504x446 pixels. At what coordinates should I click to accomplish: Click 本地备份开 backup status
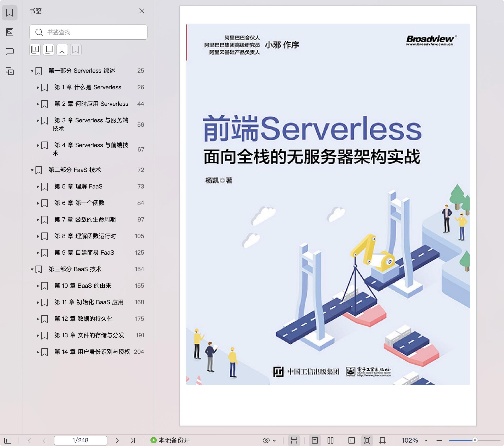[x=170, y=440]
